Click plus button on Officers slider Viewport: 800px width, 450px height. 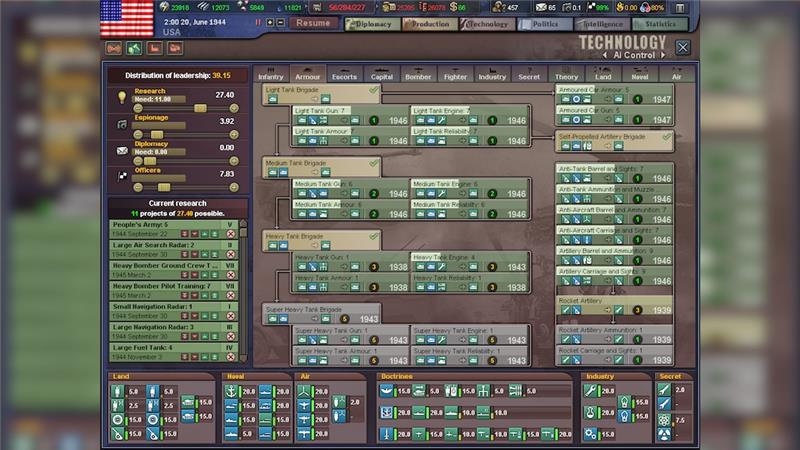pos(234,187)
